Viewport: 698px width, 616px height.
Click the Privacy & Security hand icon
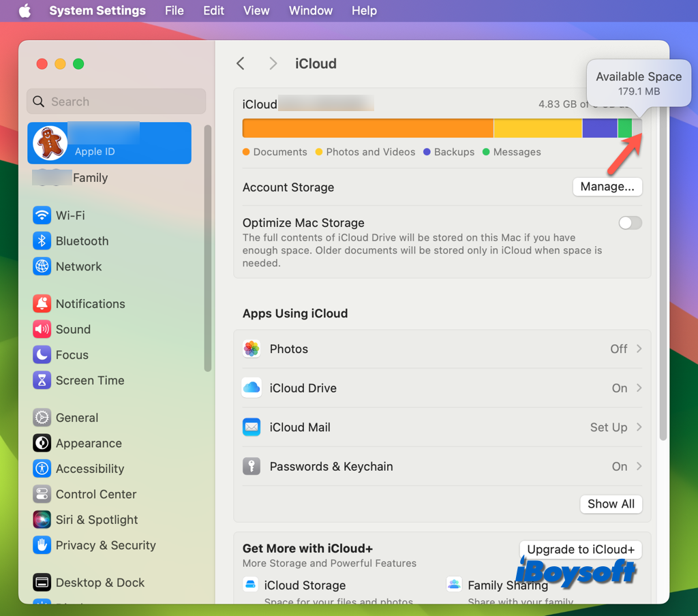tap(42, 545)
